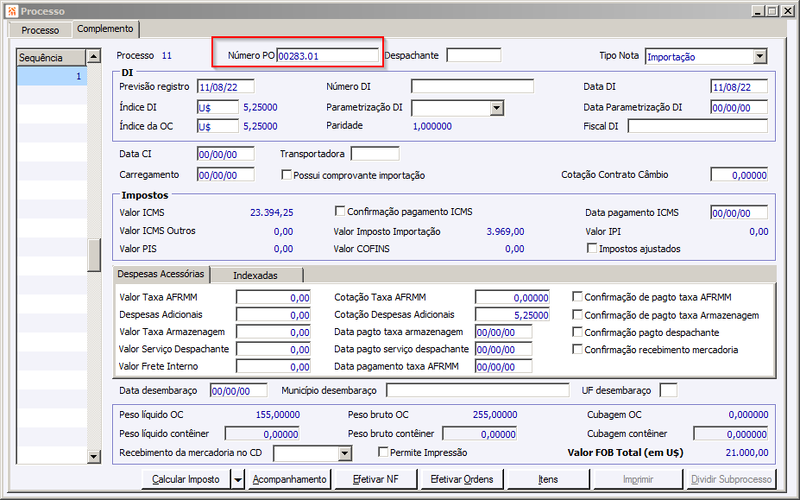Toggle Impostos ajustados checkbox

[592, 248]
